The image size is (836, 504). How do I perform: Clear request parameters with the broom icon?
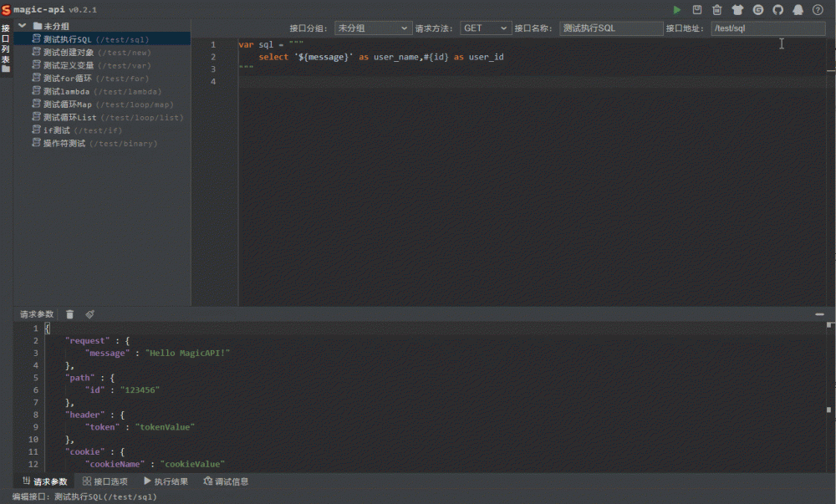(90, 314)
